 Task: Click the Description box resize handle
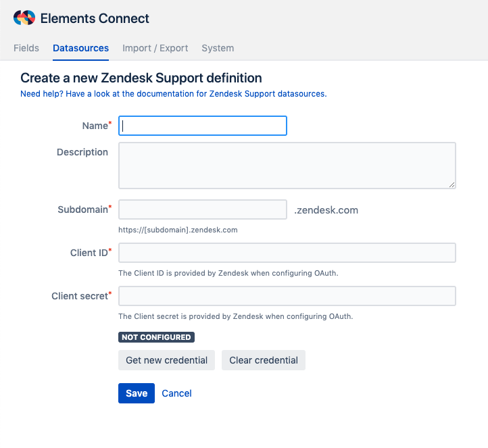[x=452, y=184]
